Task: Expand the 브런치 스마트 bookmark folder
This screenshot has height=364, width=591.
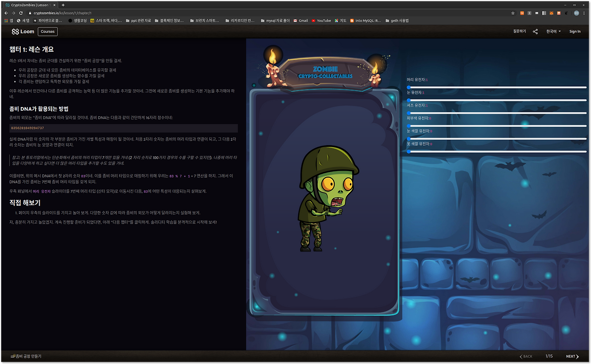Action: click(204, 21)
